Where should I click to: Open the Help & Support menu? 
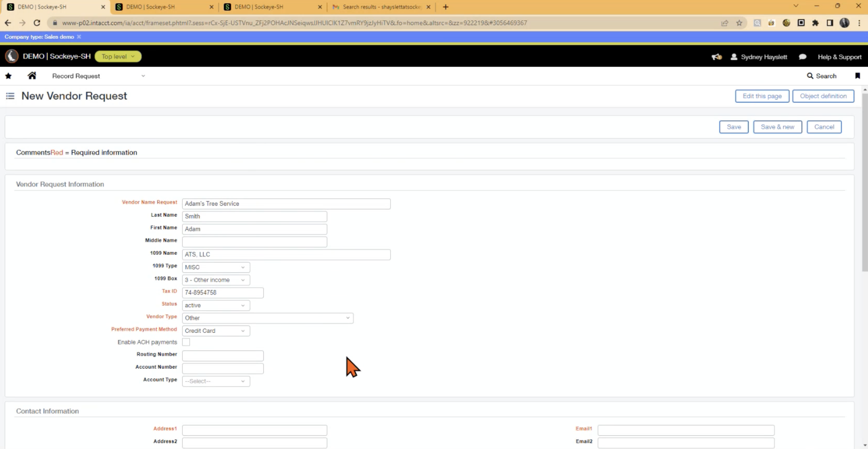coord(840,57)
